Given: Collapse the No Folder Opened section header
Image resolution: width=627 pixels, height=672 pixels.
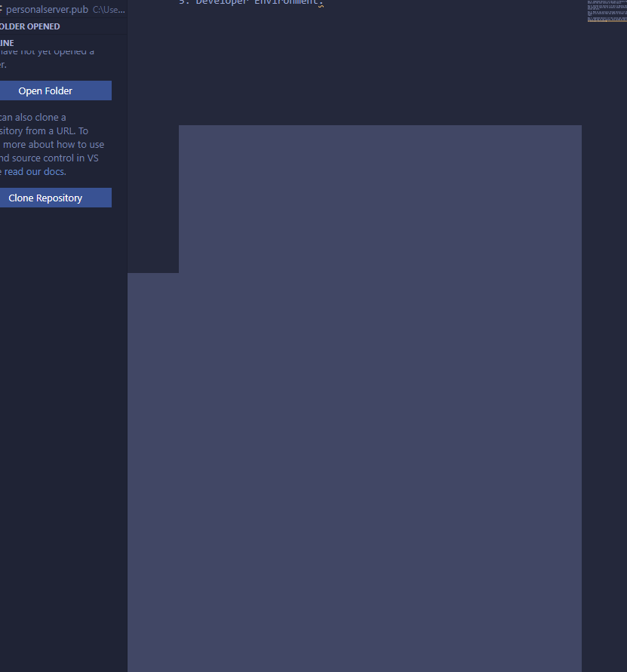Looking at the screenshot, I should point(63,26).
